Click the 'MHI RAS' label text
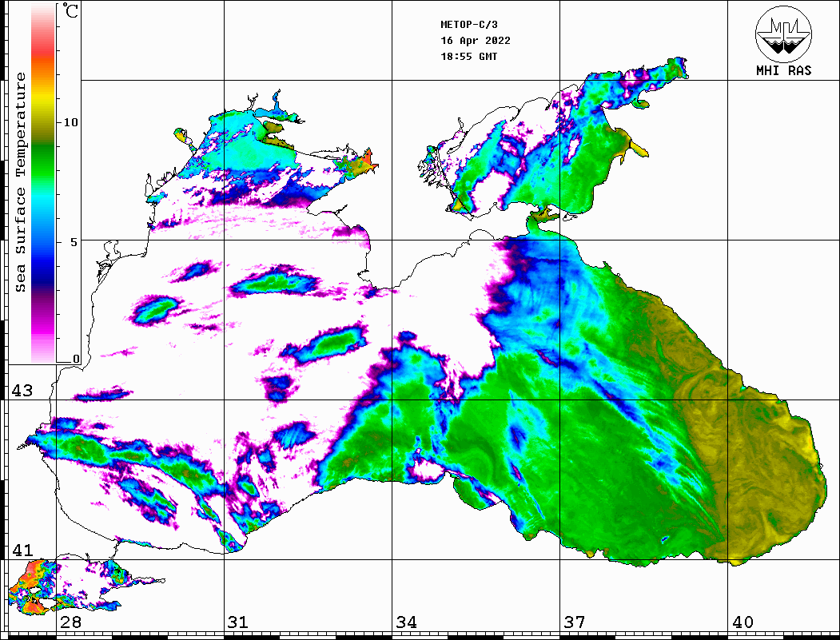Viewport: 840px width, 640px height. 784,70
